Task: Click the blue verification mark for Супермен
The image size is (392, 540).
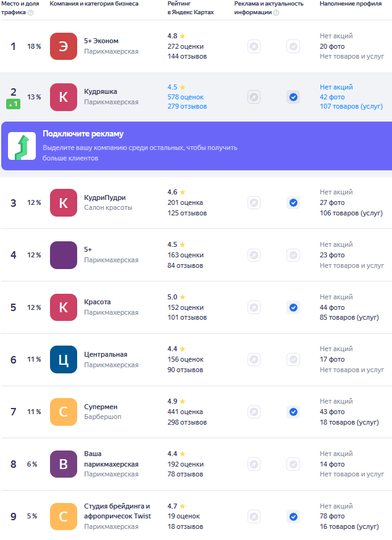Action: tap(293, 412)
